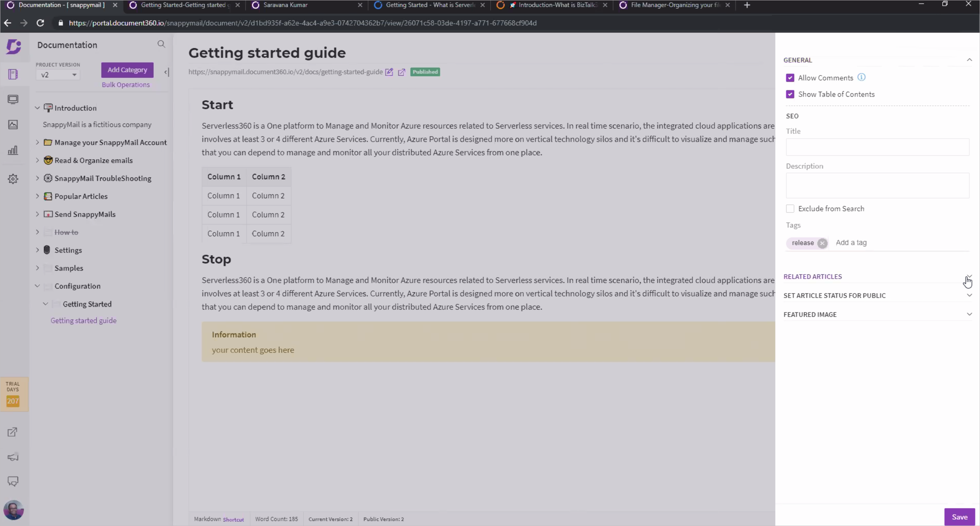
Task: Click the browser forward arrow
Action: pyautogui.click(x=24, y=23)
